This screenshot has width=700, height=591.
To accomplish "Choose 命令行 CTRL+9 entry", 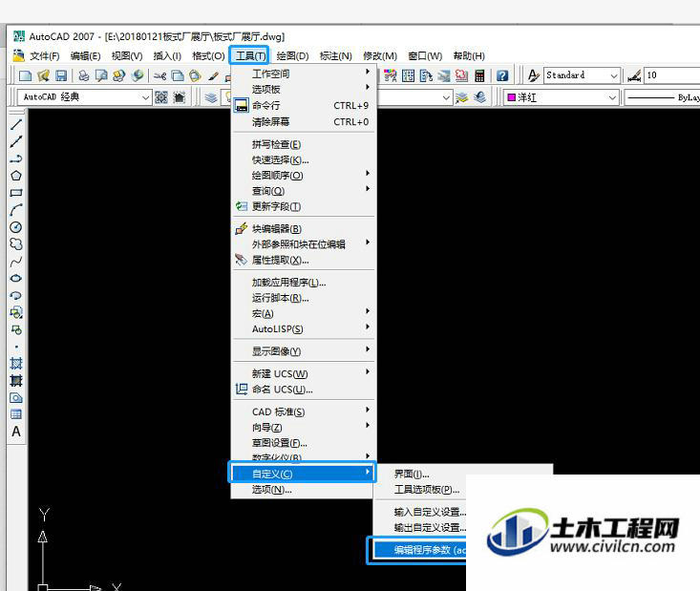I will tap(304, 105).
